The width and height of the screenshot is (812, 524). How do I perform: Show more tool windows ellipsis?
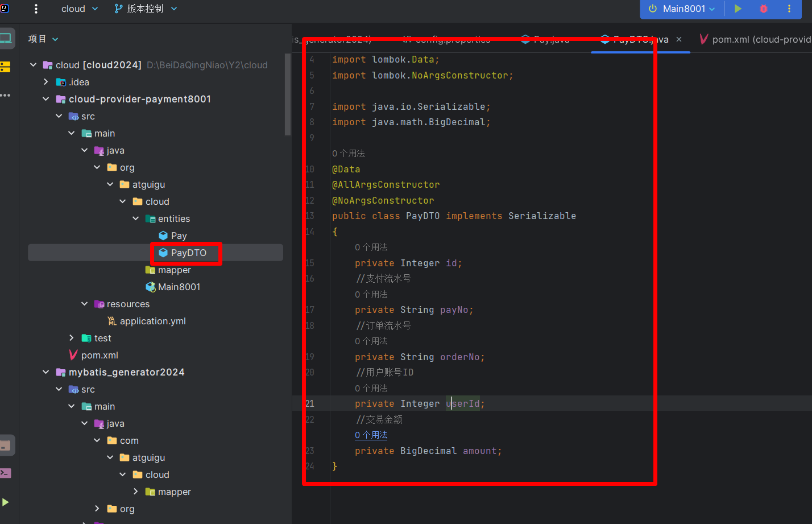[x=6, y=95]
